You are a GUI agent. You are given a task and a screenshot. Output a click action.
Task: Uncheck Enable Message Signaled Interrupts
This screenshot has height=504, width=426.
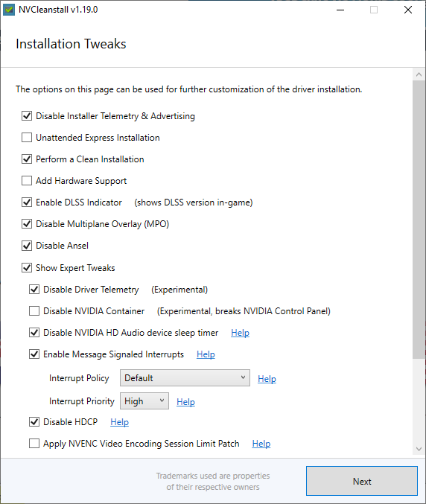click(34, 354)
